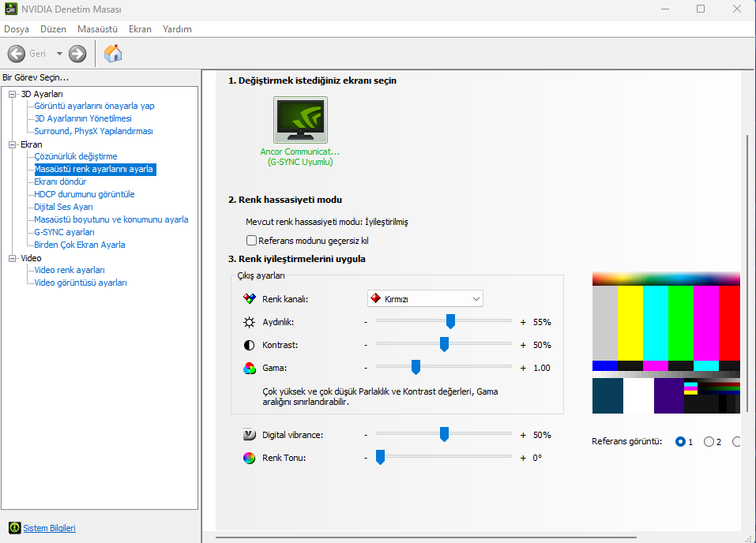This screenshot has width=756, height=543.
Task: Click the Back arrow icon
Action: [17, 54]
